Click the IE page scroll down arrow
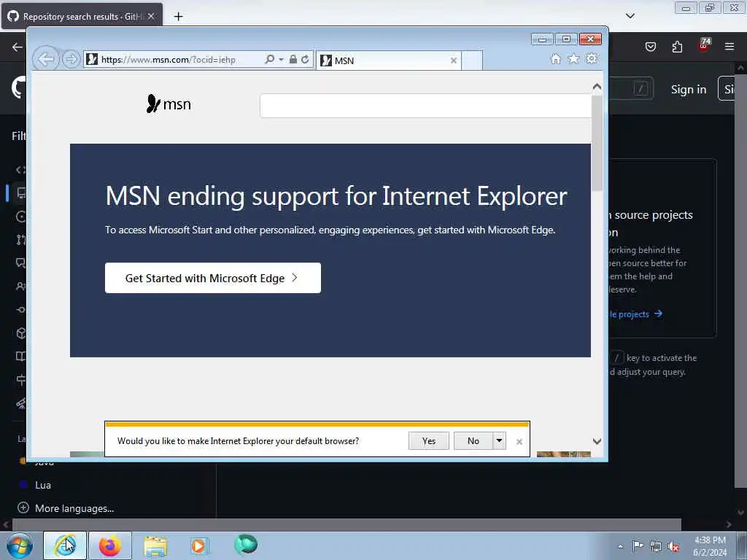 coord(597,441)
